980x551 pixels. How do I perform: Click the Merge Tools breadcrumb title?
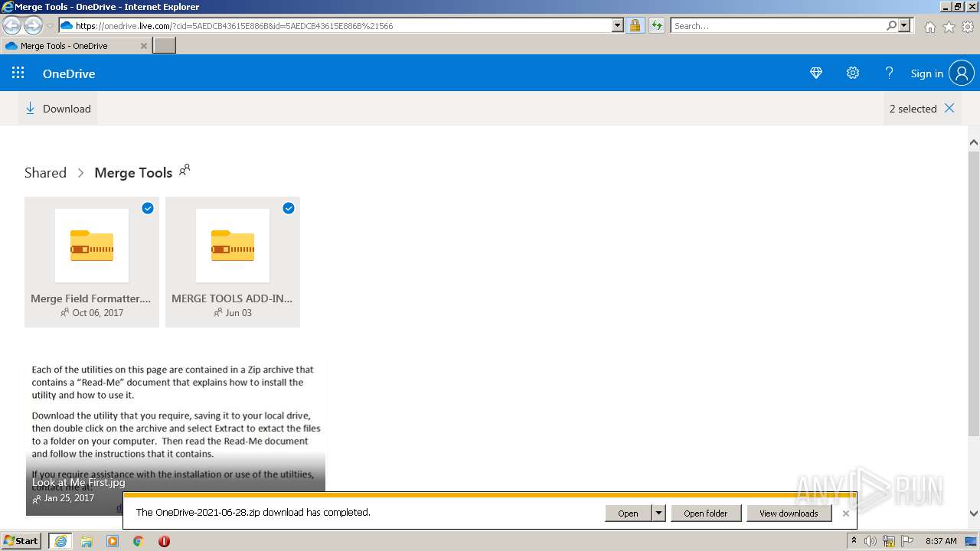pos(133,173)
